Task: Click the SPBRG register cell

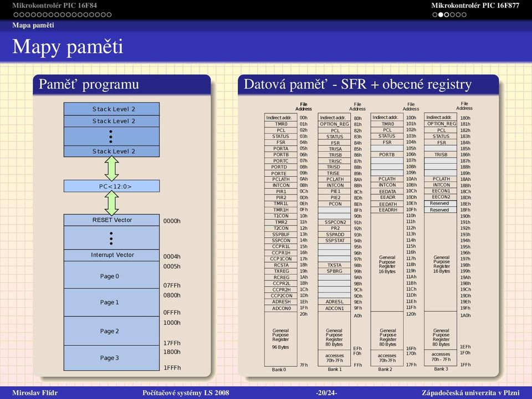Action: coord(334,271)
